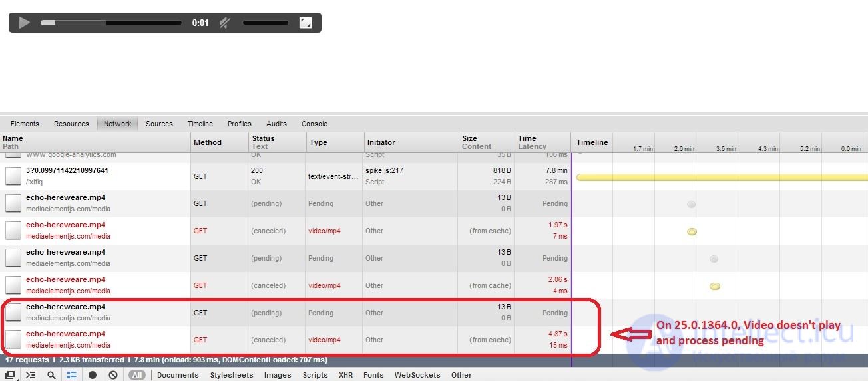Sort by the Type column header
This screenshot has height=381, width=868.
click(334, 142)
